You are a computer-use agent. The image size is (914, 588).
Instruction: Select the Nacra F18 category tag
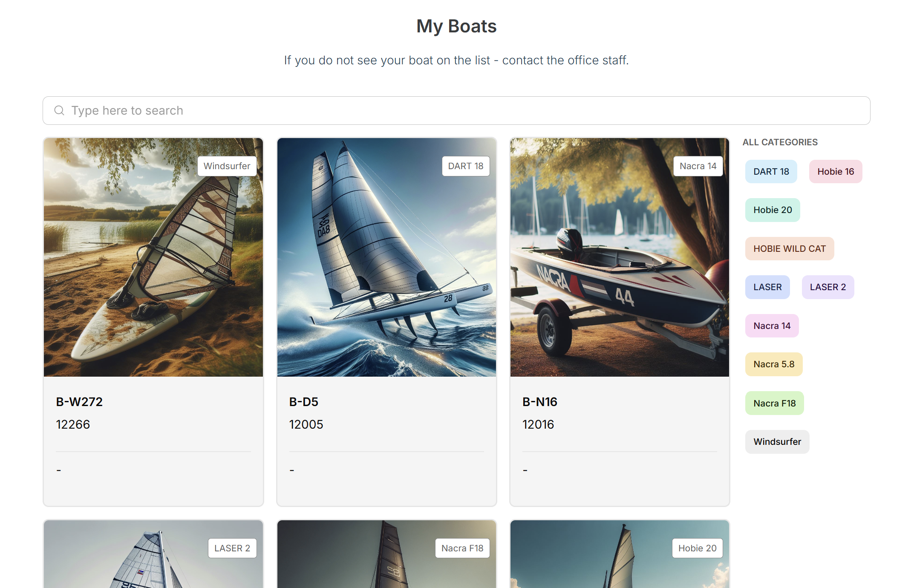point(774,403)
